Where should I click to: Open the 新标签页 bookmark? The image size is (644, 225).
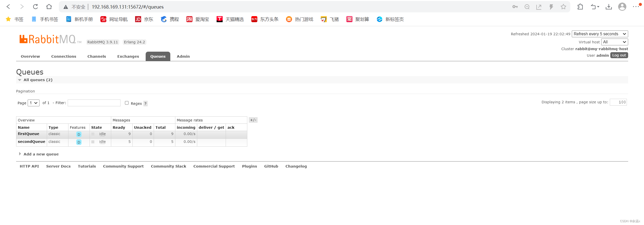click(390, 19)
